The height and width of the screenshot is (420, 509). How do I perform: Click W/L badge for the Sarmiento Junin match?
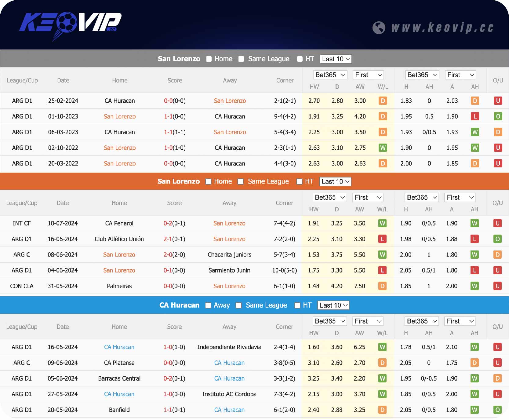[382, 270]
